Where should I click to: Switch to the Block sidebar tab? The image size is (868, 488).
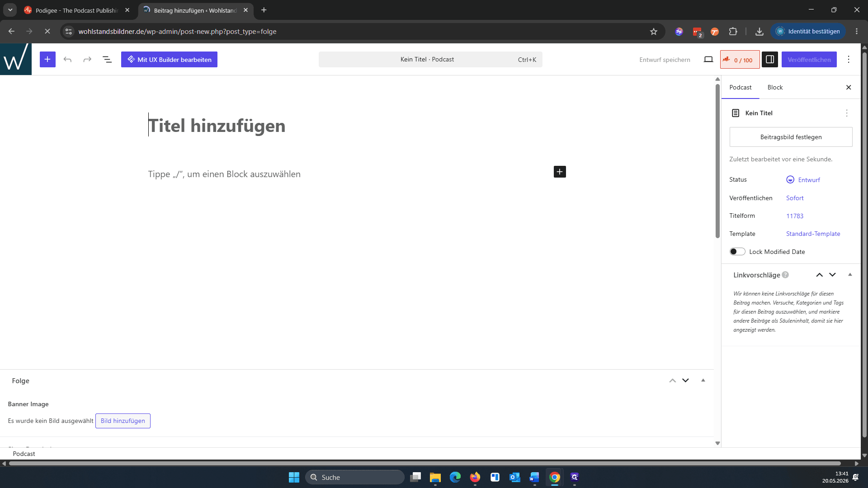coord(775,87)
